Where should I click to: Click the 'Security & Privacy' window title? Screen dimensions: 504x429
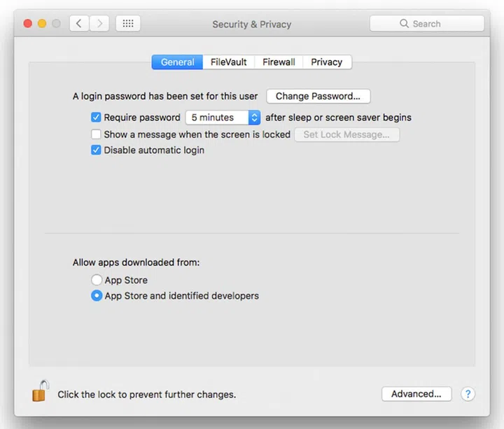pos(252,24)
